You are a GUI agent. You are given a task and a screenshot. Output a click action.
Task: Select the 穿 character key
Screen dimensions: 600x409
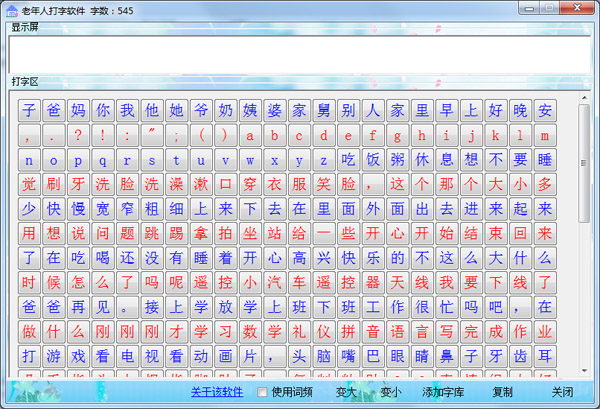click(x=250, y=184)
